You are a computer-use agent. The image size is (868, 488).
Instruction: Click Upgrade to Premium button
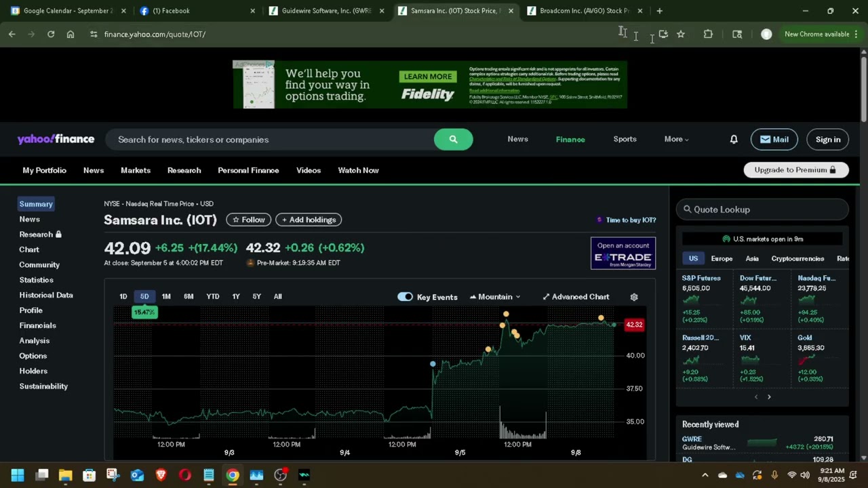point(796,170)
